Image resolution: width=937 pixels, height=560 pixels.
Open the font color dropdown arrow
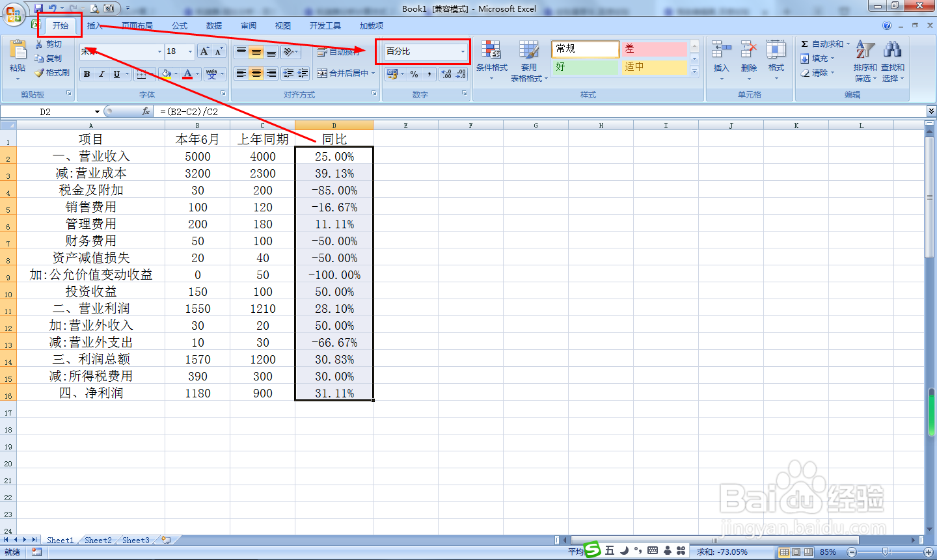coord(197,74)
